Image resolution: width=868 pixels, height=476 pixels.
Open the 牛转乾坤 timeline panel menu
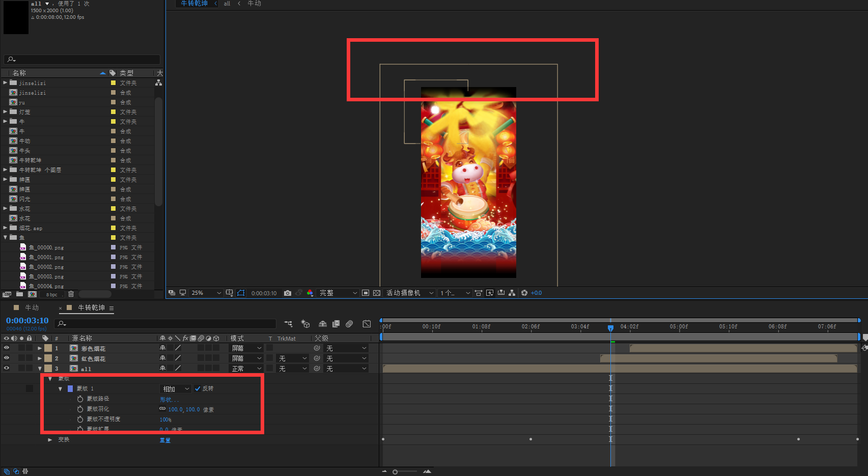tap(111, 308)
